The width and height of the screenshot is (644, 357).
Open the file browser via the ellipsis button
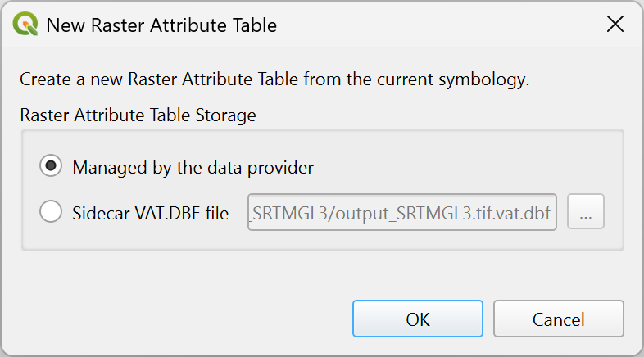pyautogui.click(x=585, y=213)
